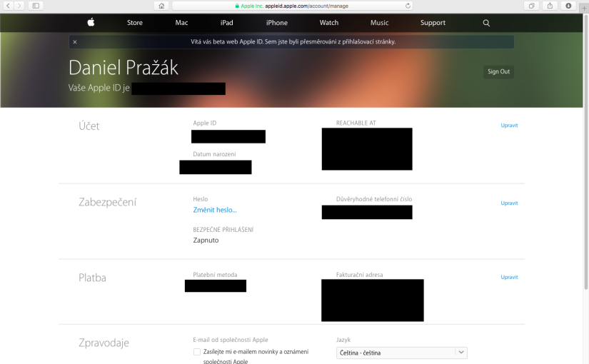This screenshot has height=364, width=589.
Task: Reload the page with the refresh icon
Action: [408, 6]
